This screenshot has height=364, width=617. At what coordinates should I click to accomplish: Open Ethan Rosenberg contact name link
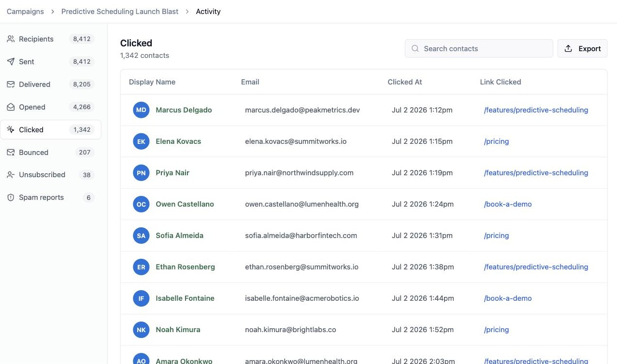[x=185, y=267]
